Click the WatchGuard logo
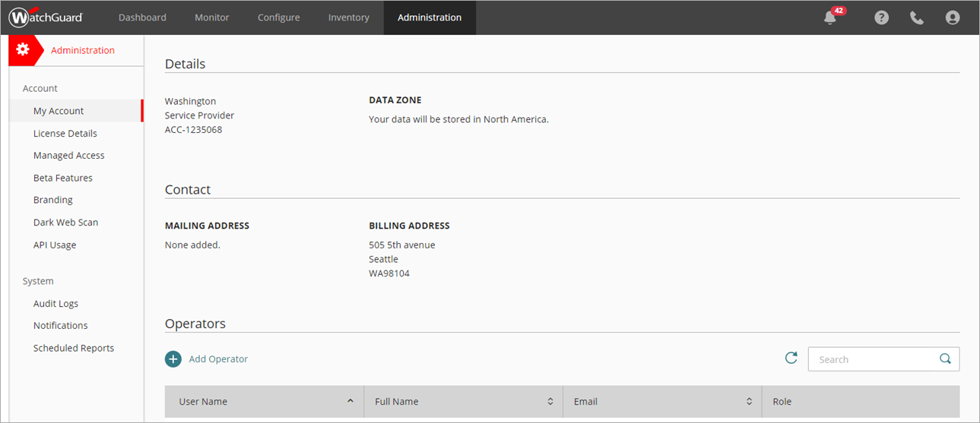Image resolution: width=980 pixels, height=423 pixels. 46,17
